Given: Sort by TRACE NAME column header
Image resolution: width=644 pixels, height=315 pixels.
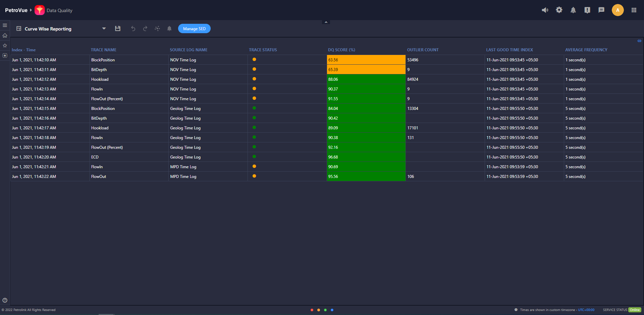Looking at the screenshot, I should [x=104, y=50].
